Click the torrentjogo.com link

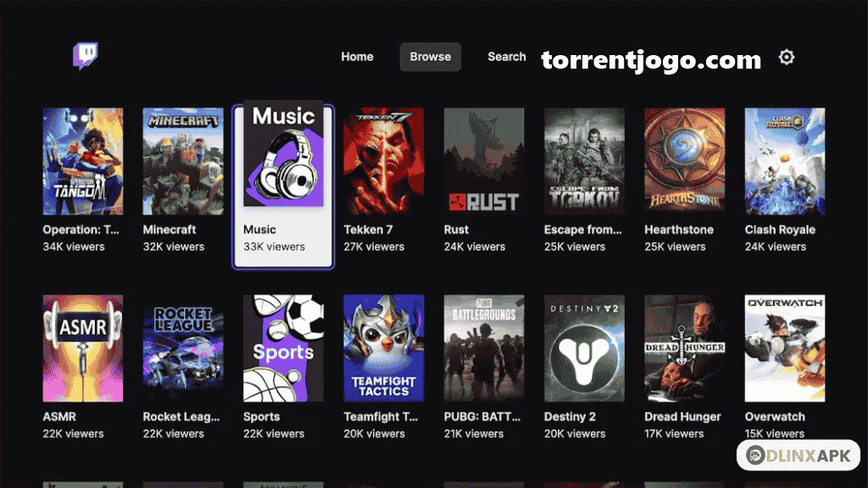653,59
